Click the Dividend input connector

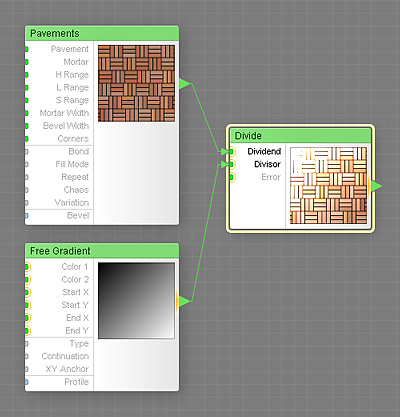point(232,152)
